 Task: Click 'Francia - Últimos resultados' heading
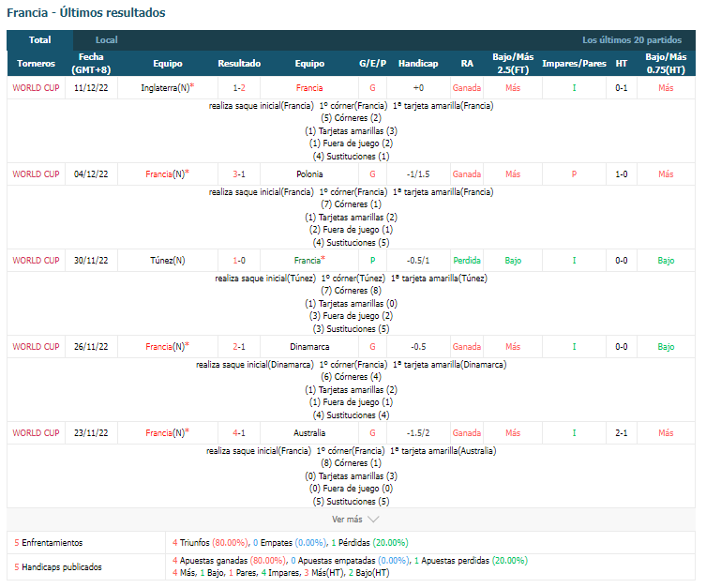click(x=86, y=12)
